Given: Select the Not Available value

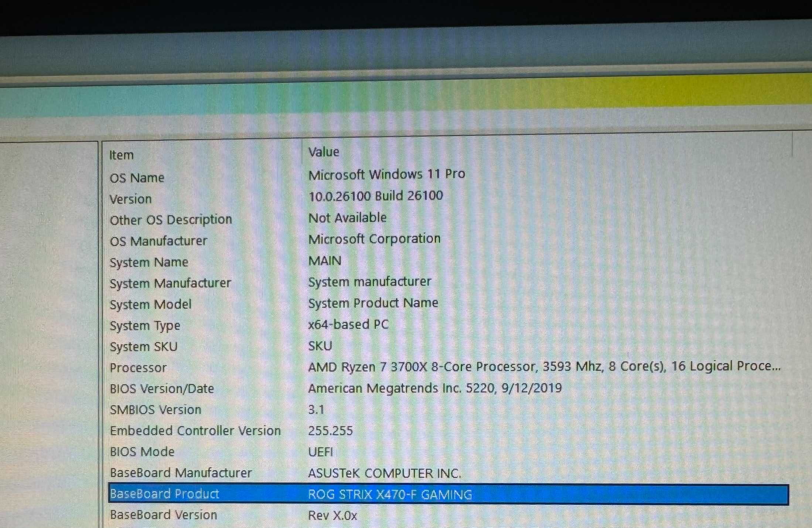Looking at the screenshot, I should pos(348,217).
